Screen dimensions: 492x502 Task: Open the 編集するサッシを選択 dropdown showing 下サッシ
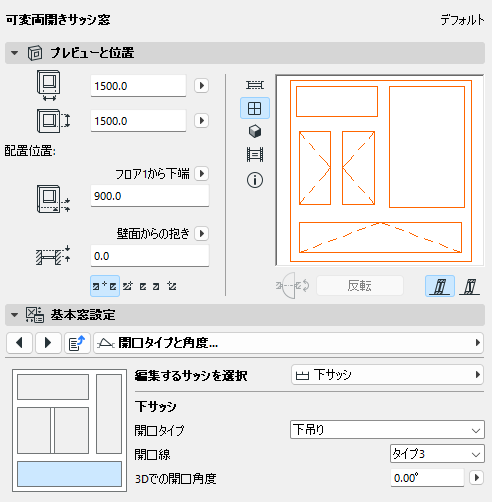[x=387, y=375]
